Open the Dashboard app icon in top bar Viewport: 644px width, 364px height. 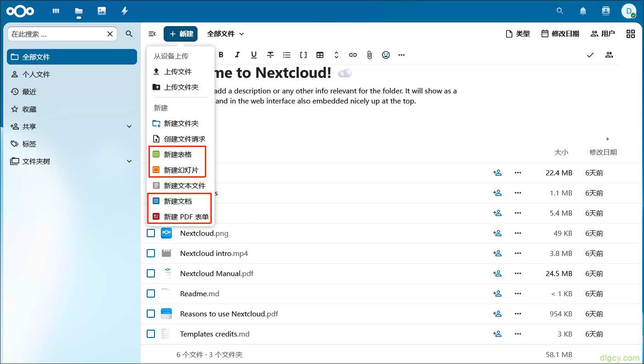tap(56, 11)
